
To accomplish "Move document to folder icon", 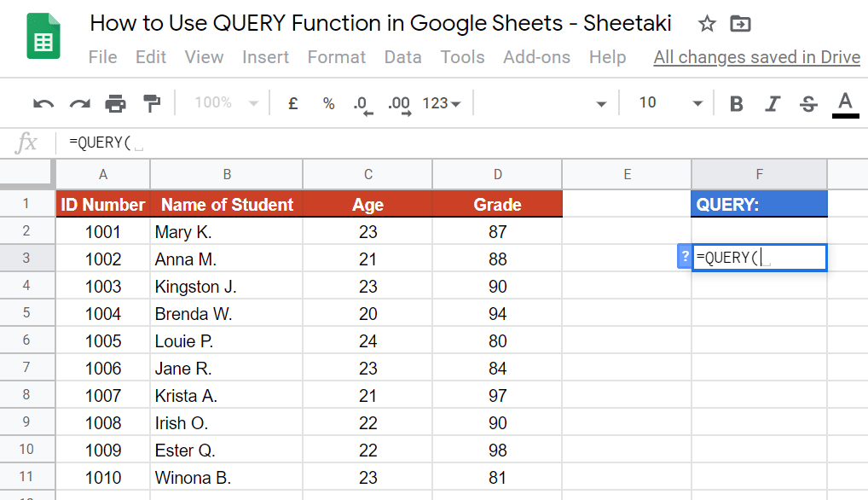I will [740, 24].
